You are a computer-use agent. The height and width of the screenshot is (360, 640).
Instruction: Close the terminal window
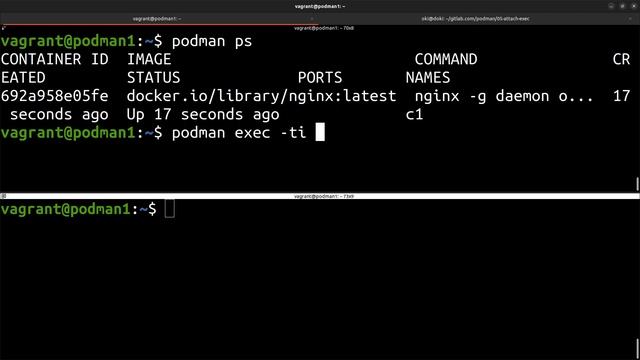(x=634, y=6)
